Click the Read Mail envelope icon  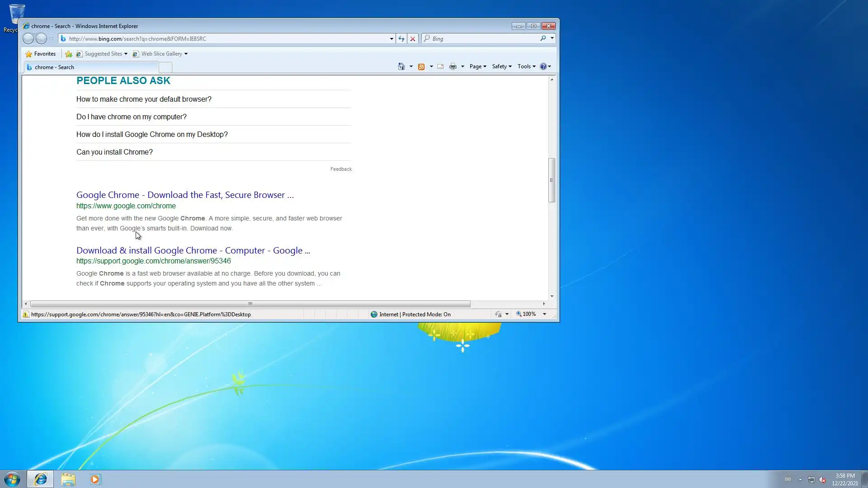tap(440, 66)
